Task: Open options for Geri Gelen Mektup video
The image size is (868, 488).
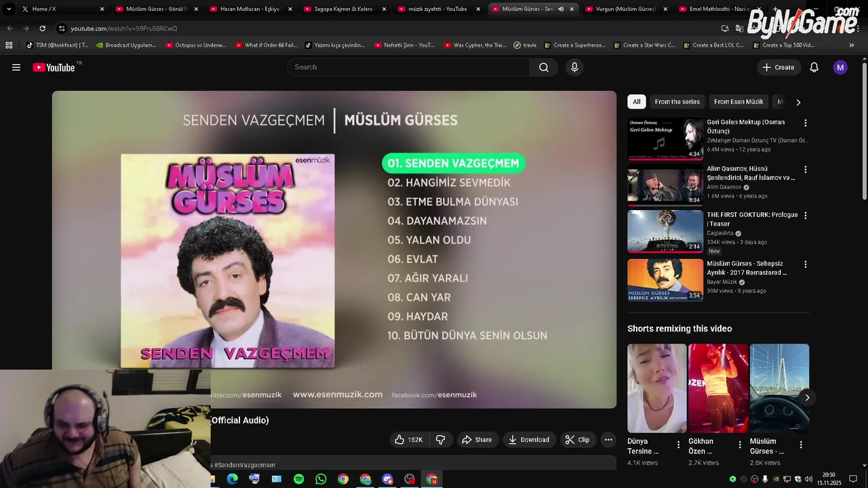Action: pos(806,123)
